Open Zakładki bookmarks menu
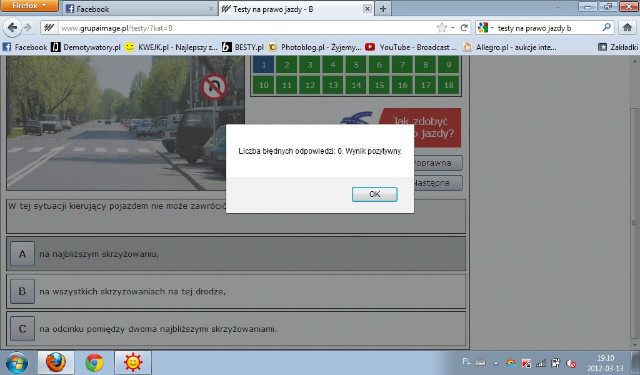Viewport: 640px width, 375px height. [x=618, y=47]
